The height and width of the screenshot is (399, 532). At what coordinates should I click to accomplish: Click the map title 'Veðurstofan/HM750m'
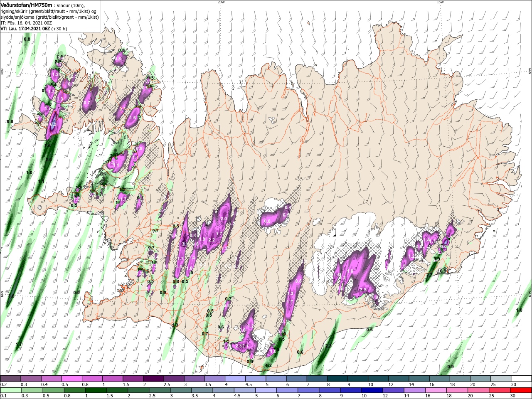click(x=26, y=5)
